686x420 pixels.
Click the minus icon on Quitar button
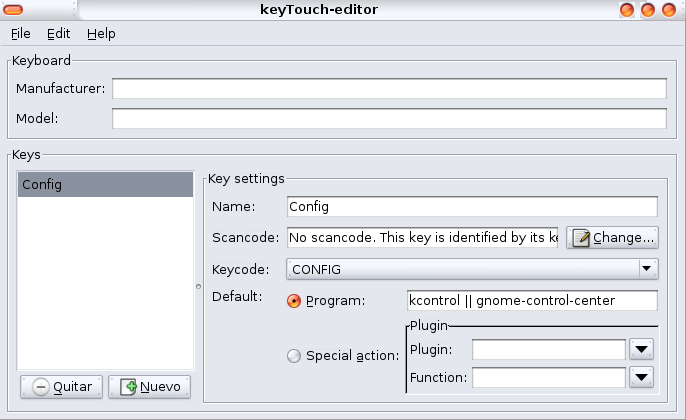[41, 387]
